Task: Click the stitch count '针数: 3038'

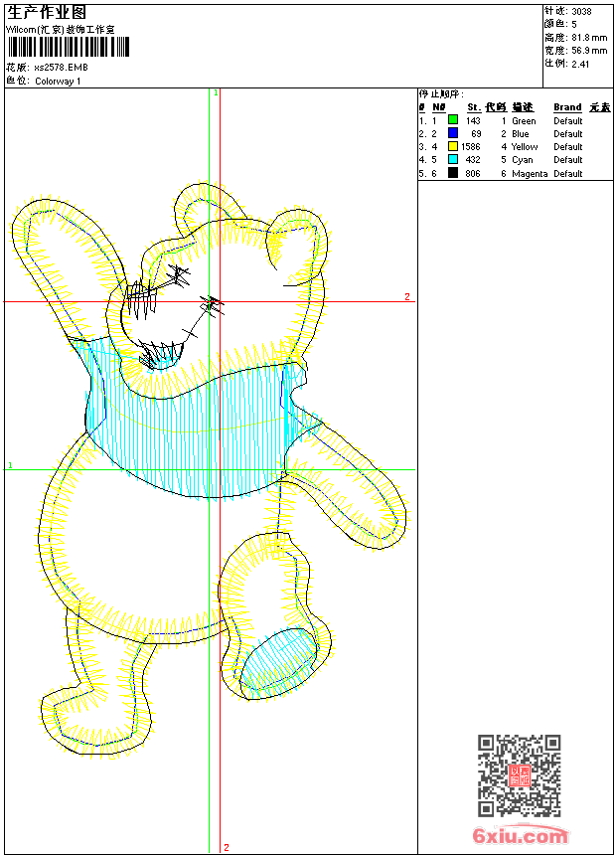Action: [567, 11]
